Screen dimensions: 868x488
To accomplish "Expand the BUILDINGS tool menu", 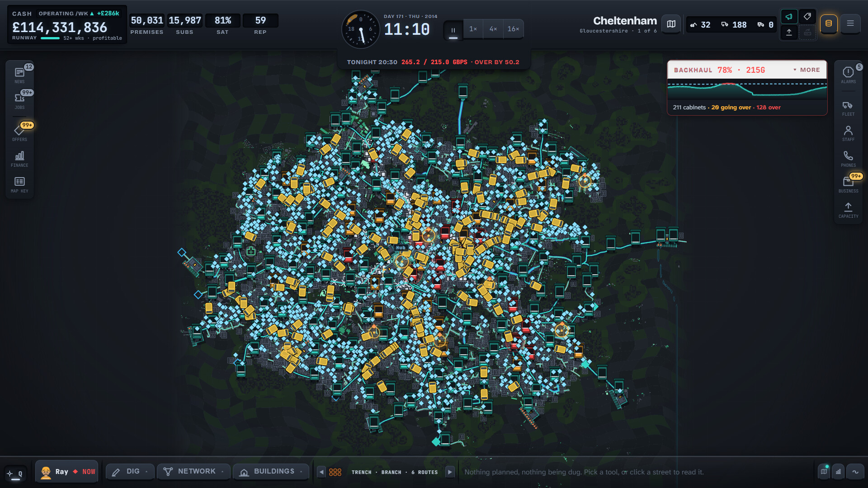I will pos(271,472).
